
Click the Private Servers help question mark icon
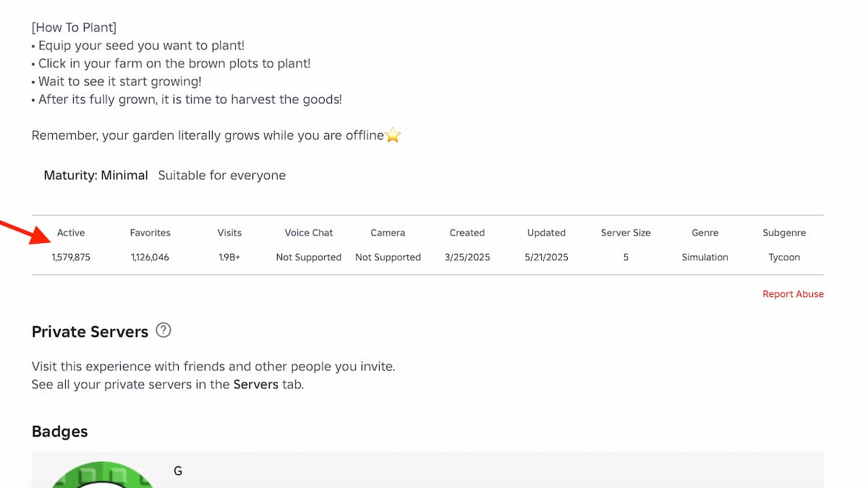click(164, 331)
